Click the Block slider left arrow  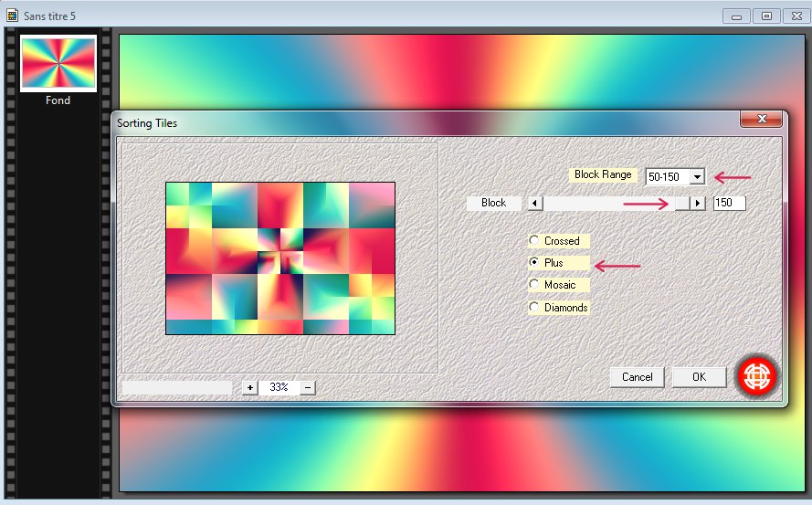(x=535, y=203)
